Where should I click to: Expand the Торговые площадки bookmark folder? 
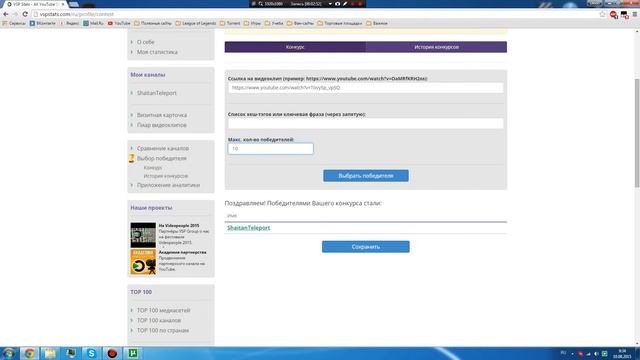340,24
